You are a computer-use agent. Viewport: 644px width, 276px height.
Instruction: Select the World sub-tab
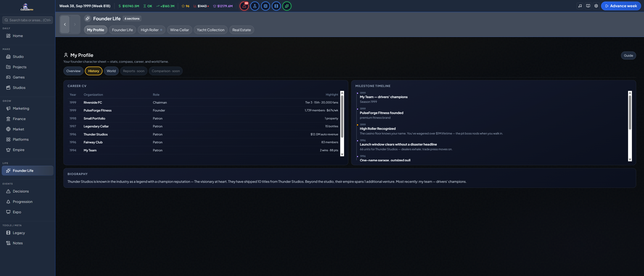(111, 71)
